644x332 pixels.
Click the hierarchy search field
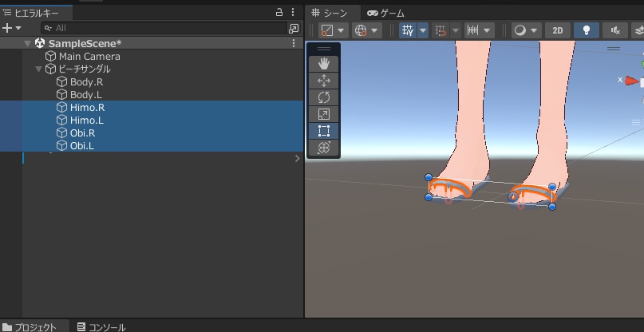[x=160, y=28]
